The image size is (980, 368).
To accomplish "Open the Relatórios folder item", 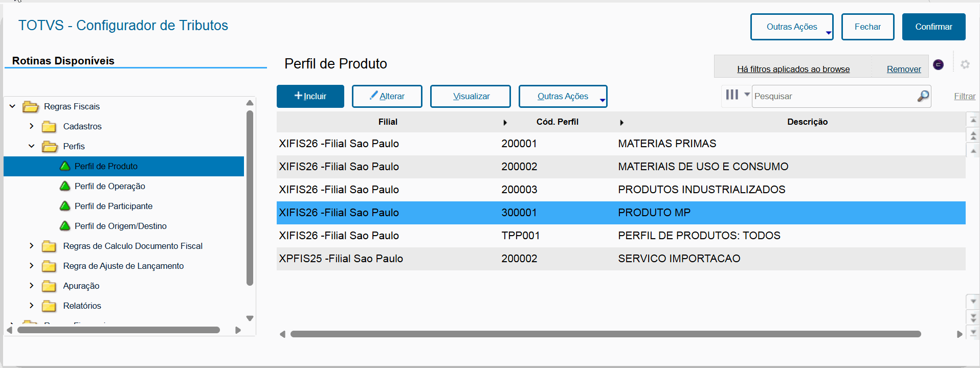I will point(82,306).
